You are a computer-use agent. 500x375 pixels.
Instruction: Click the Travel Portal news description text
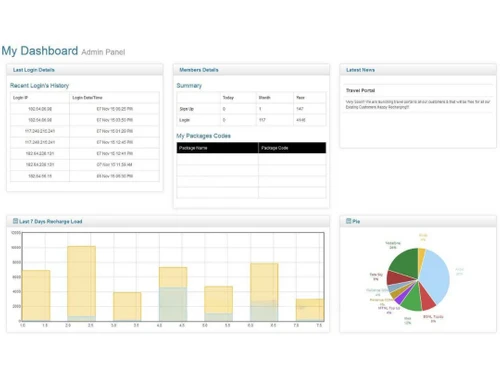pos(418,104)
